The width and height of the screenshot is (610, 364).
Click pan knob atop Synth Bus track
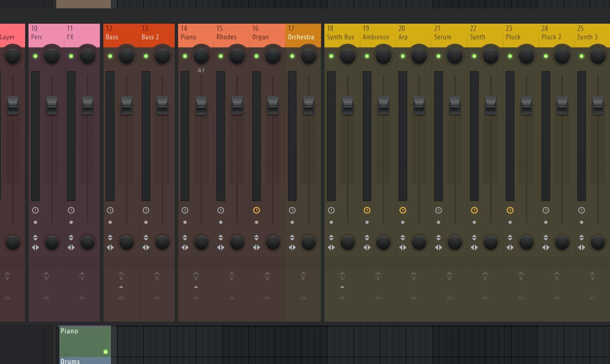pyautogui.click(x=348, y=56)
